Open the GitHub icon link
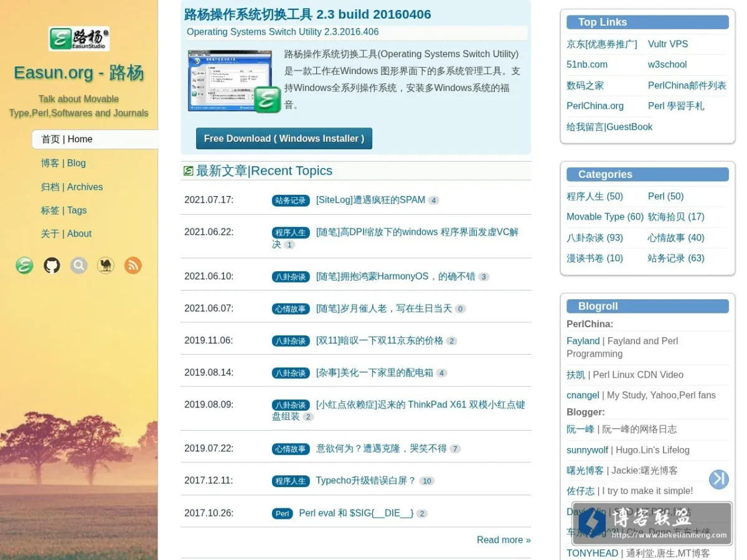The image size is (747, 560). pos(52,266)
